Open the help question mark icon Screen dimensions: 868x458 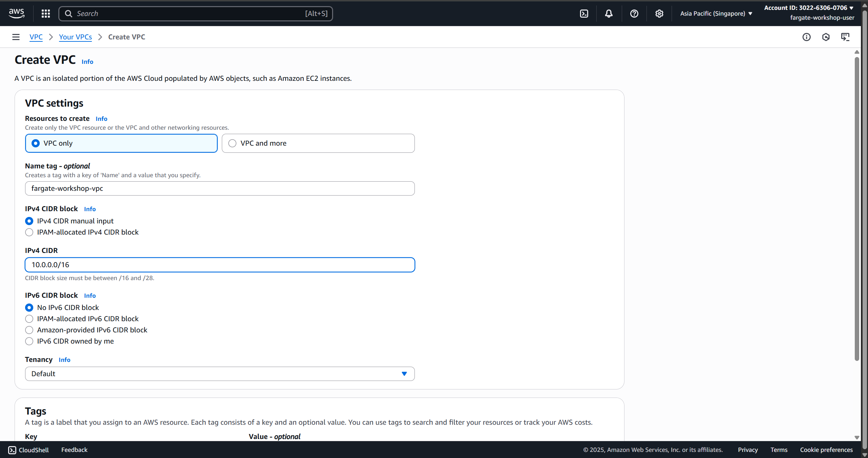(634, 14)
